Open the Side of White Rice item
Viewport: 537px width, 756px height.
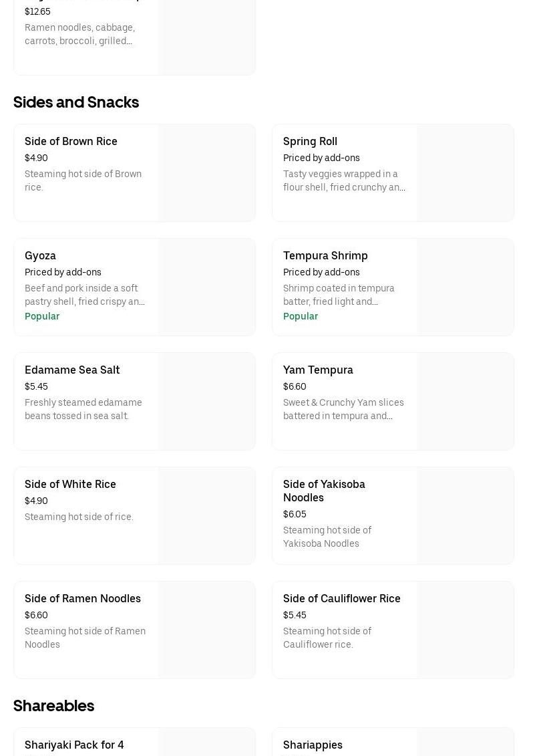click(70, 484)
